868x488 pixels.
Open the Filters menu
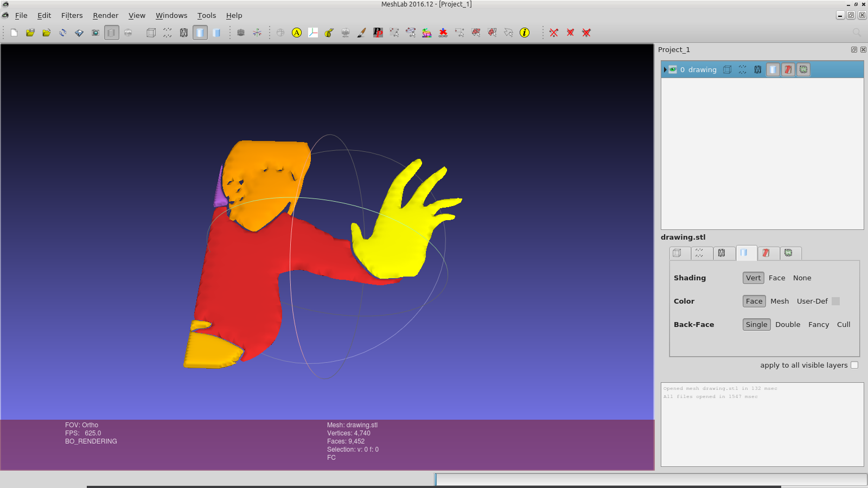pyautogui.click(x=72, y=15)
